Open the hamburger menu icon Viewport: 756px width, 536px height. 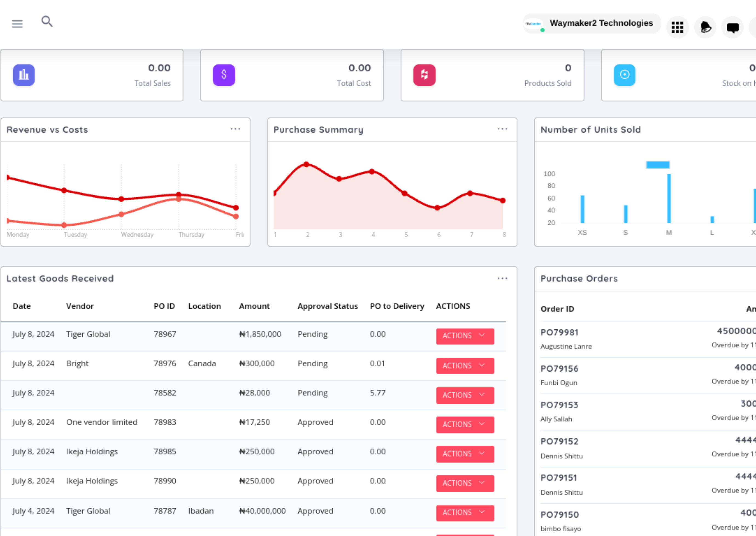17,24
